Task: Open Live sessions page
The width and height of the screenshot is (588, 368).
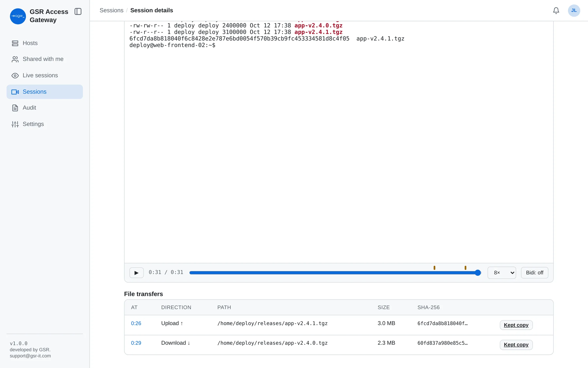Action: (x=45, y=75)
